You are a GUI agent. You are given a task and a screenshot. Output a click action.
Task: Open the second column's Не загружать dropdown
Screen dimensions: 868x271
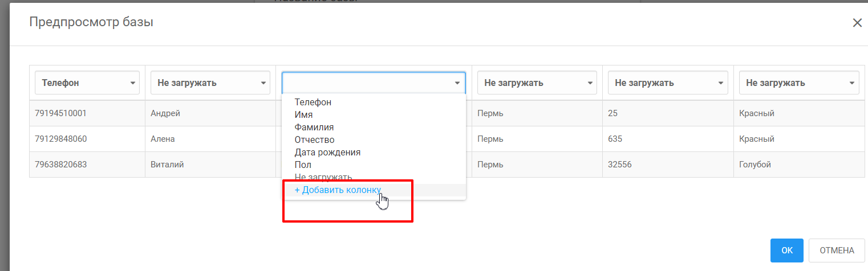click(x=210, y=83)
